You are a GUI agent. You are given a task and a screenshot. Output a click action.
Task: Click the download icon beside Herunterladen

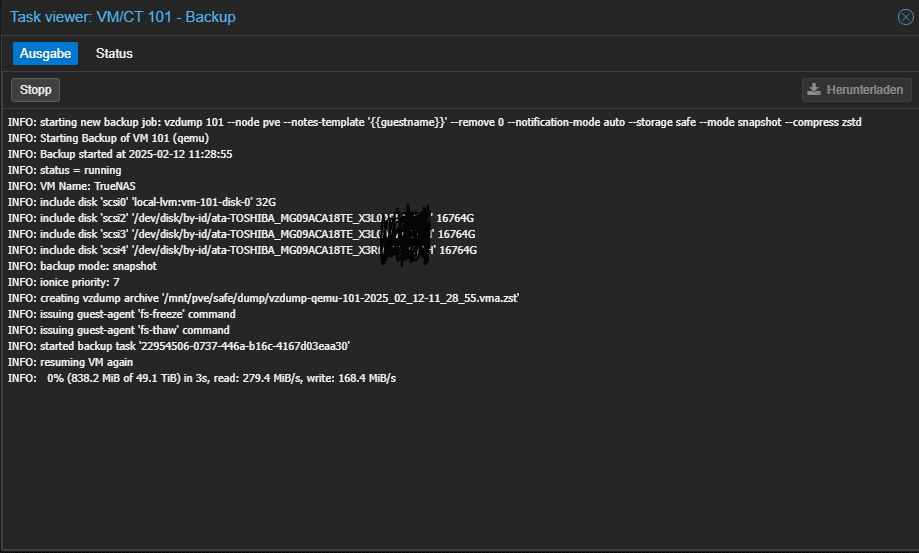pyautogui.click(x=815, y=90)
